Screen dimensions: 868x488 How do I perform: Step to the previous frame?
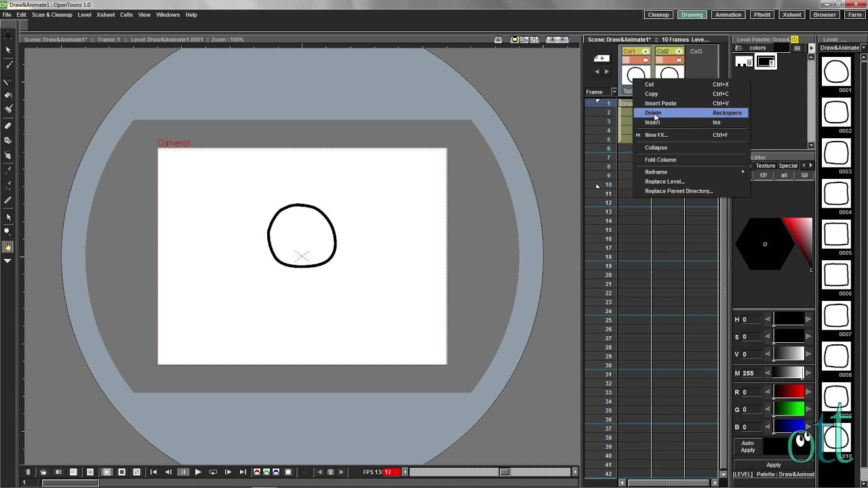168,472
